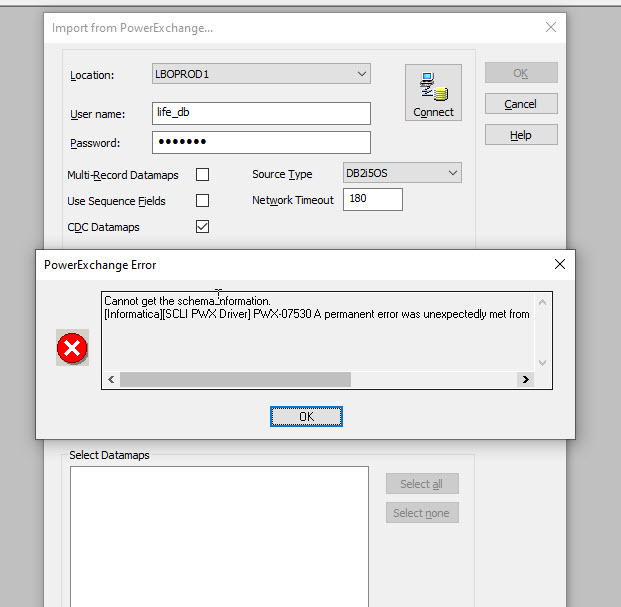The width and height of the screenshot is (621, 607).
Task: Open Help in the Import dialog
Action: 521,135
